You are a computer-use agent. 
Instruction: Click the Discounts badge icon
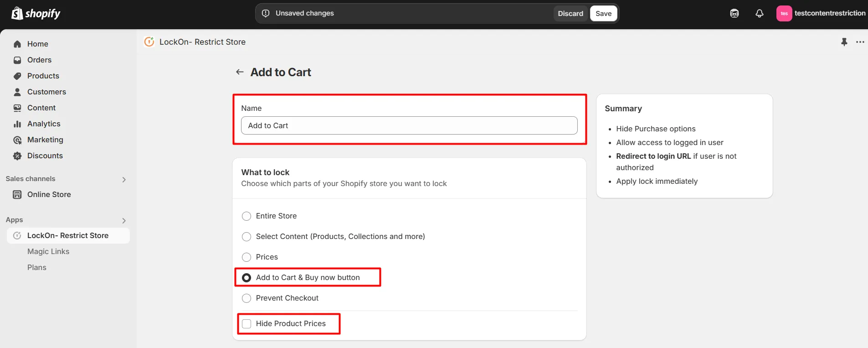point(17,156)
